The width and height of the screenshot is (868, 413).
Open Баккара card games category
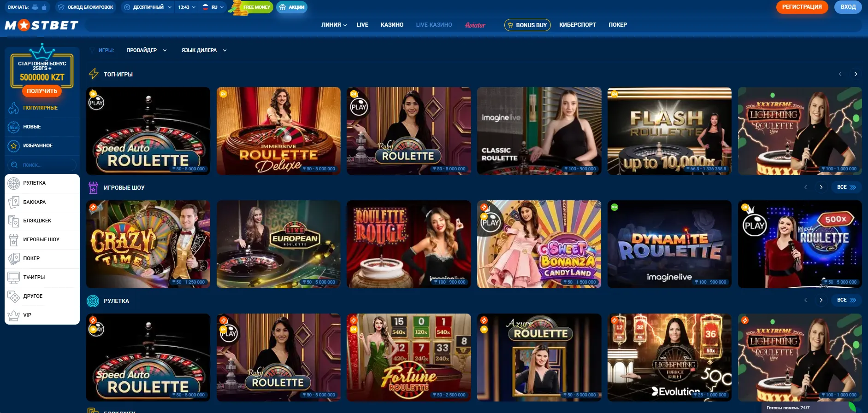point(42,202)
